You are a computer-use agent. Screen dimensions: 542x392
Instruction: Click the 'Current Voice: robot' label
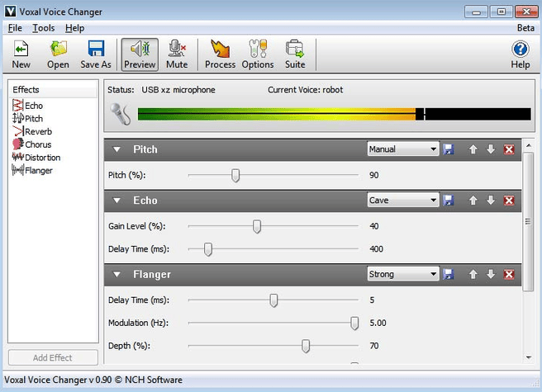(x=305, y=90)
